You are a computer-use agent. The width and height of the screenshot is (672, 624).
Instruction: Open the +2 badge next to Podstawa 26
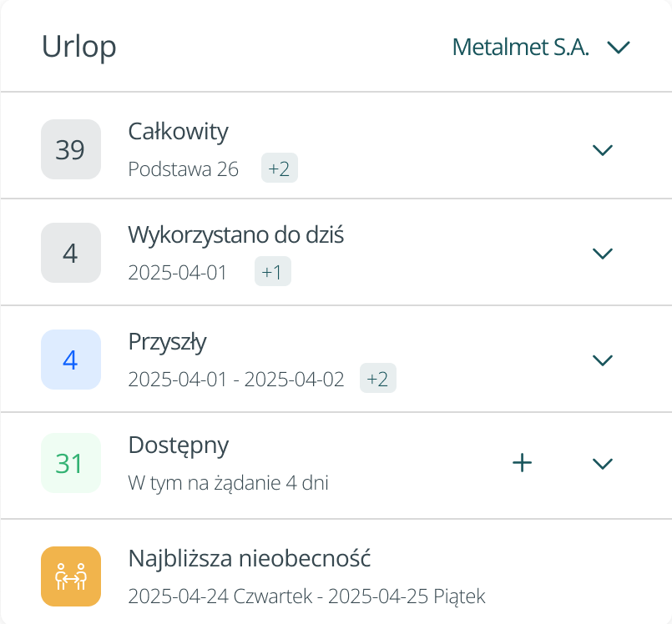point(279,169)
